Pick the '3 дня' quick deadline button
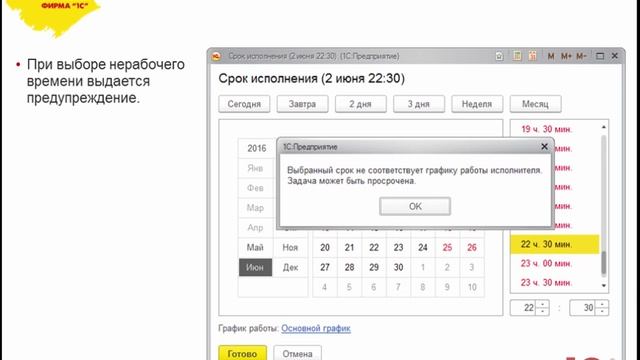The image size is (640, 360). tap(419, 104)
